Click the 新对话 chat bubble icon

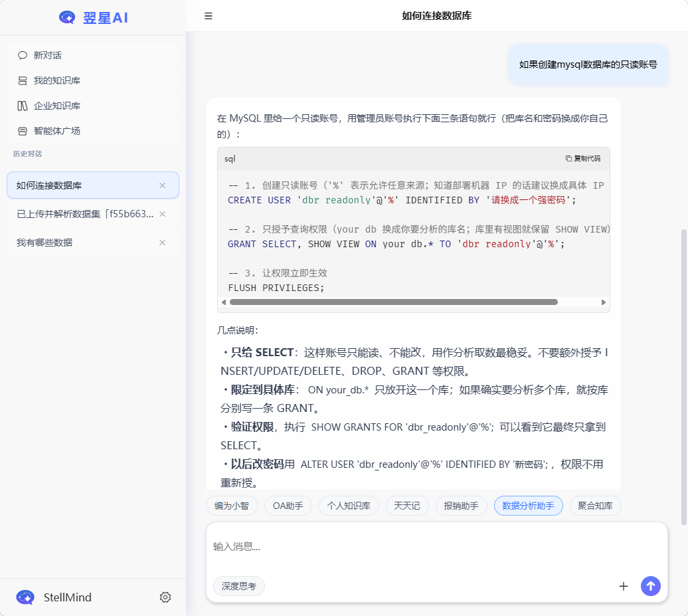tap(23, 55)
